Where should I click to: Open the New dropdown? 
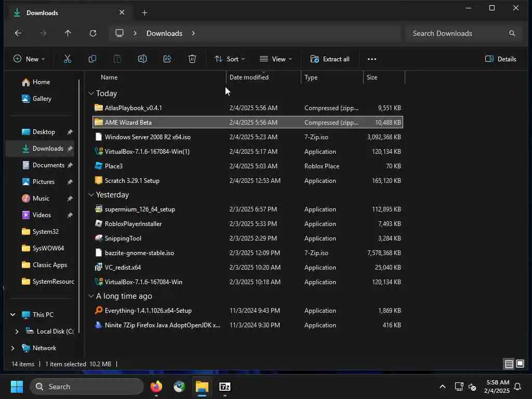click(x=29, y=59)
